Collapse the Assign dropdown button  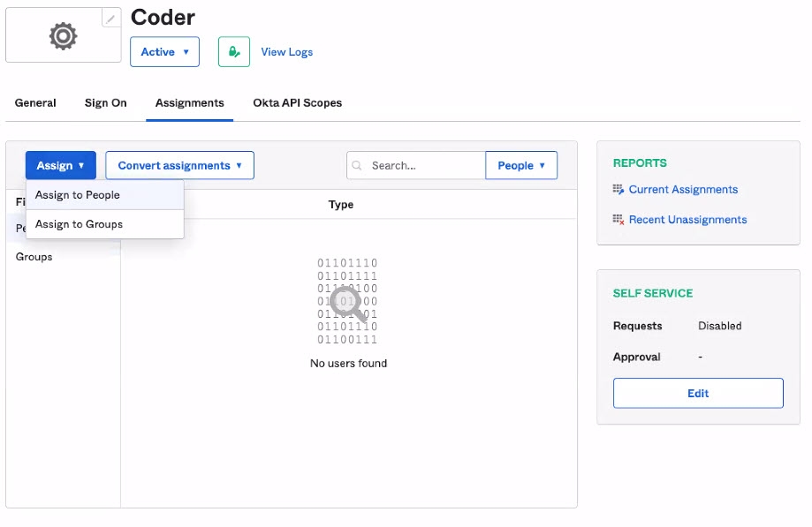point(61,165)
